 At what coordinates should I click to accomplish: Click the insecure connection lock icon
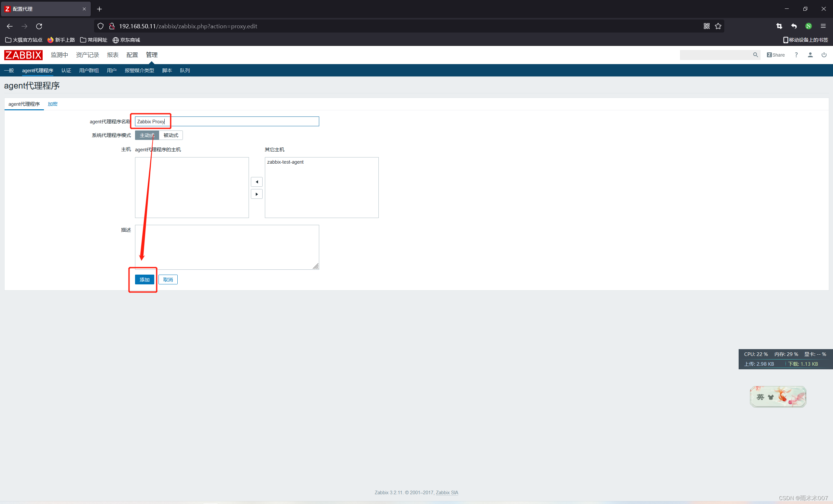click(x=112, y=26)
